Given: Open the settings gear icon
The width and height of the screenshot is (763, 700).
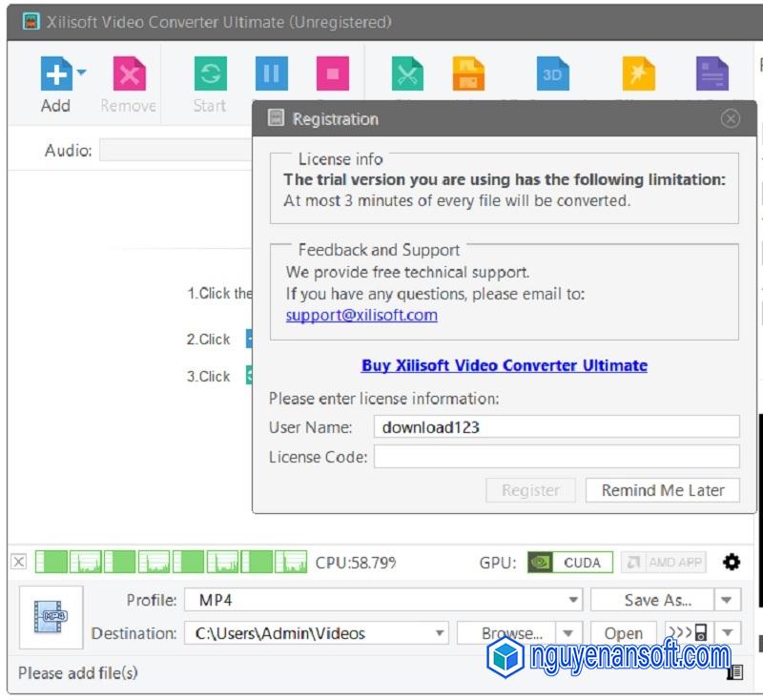Looking at the screenshot, I should [732, 562].
